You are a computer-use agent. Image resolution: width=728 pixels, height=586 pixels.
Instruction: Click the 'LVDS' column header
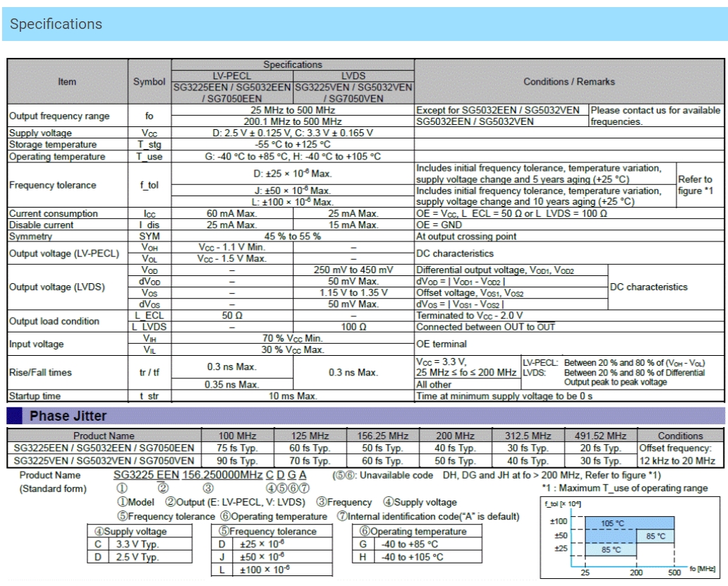353,76
